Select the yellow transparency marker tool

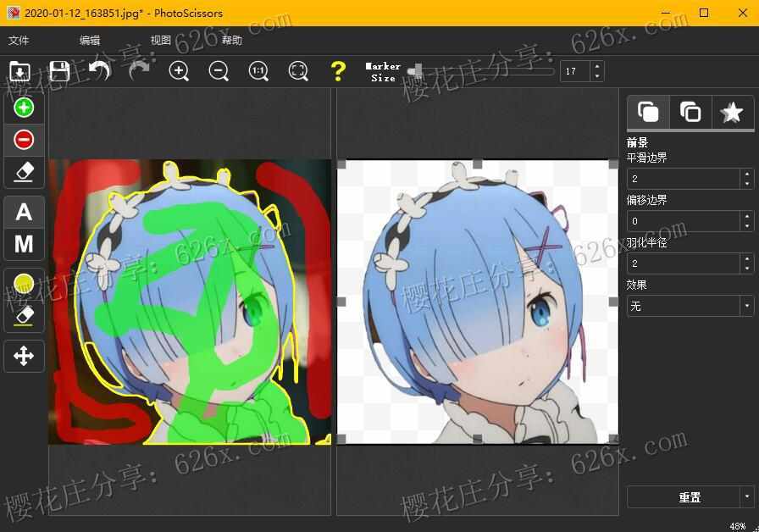[x=24, y=284]
